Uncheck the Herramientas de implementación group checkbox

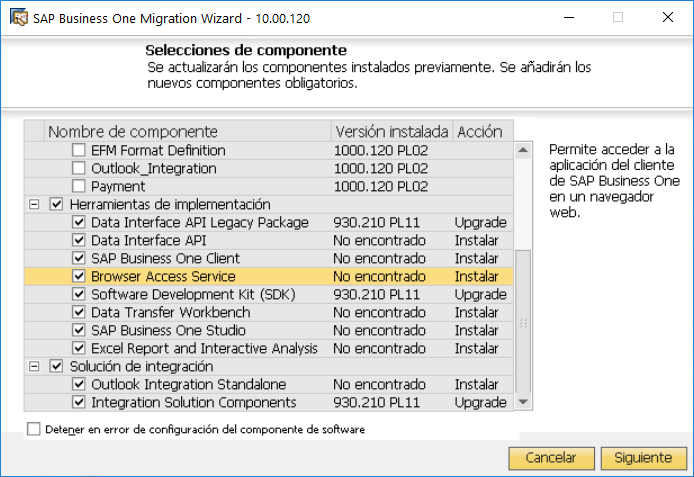[56, 204]
